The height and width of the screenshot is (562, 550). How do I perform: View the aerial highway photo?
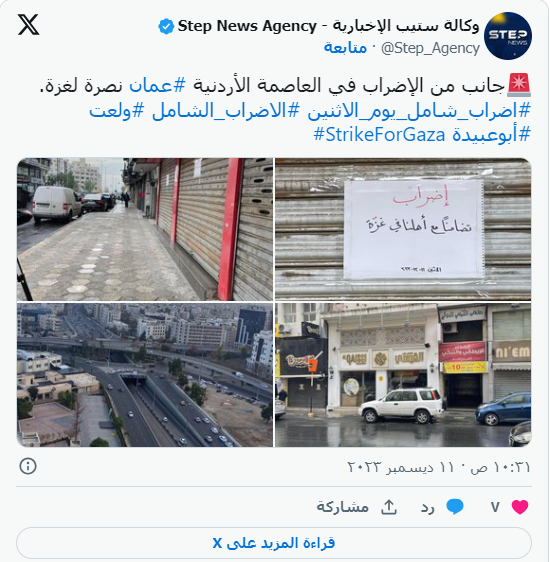[x=145, y=375]
